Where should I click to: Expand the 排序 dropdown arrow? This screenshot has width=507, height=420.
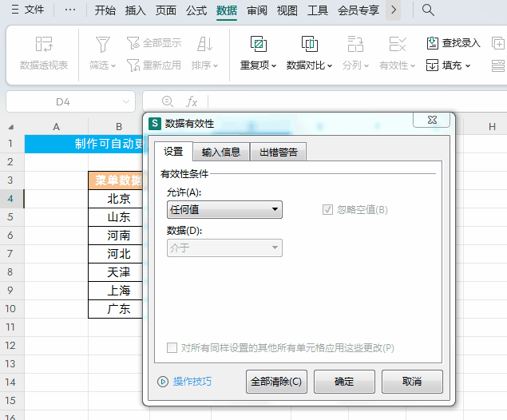pos(216,66)
